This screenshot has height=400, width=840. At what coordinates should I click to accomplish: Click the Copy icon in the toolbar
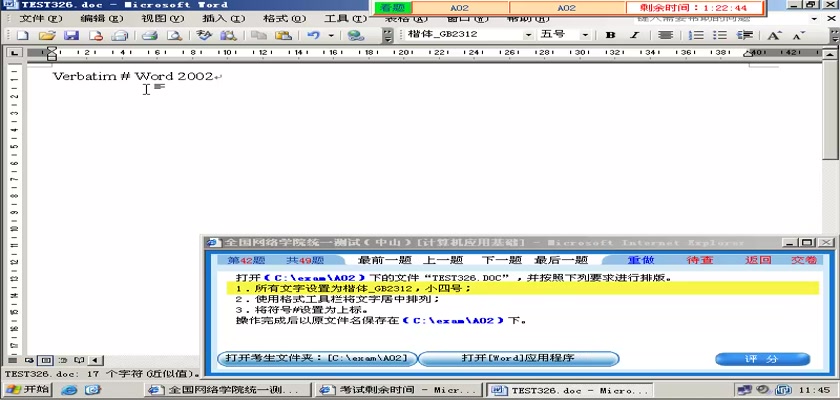pyautogui.click(x=259, y=35)
